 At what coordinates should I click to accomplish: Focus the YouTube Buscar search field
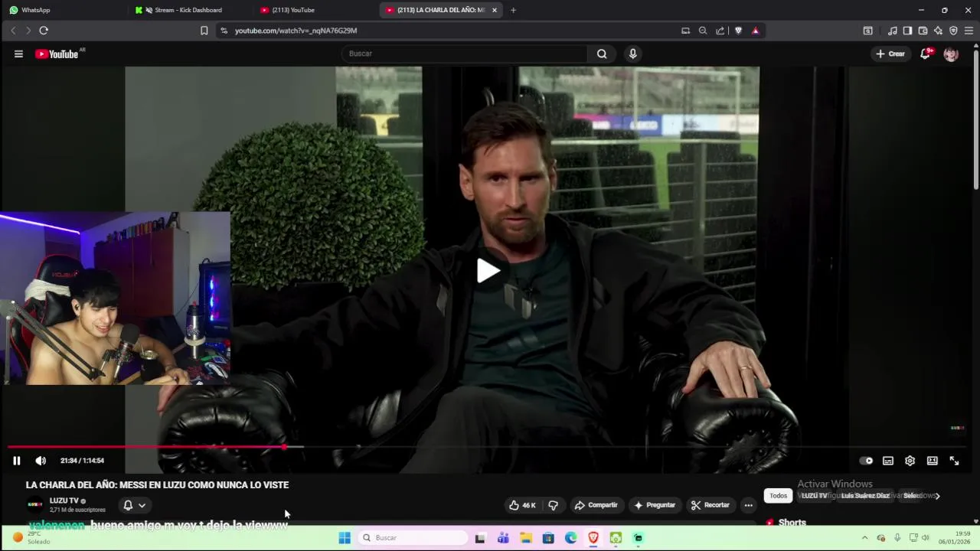465,54
